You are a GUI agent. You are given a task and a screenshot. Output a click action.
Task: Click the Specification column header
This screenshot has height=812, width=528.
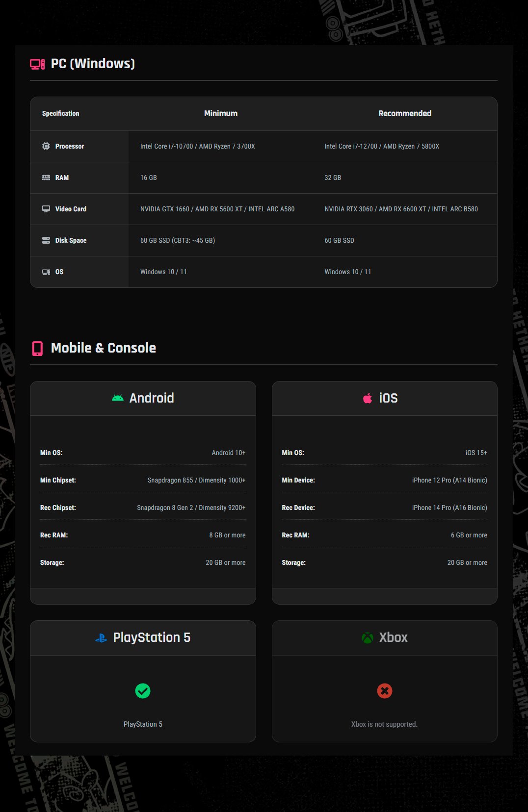pyautogui.click(x=60, y=113)
